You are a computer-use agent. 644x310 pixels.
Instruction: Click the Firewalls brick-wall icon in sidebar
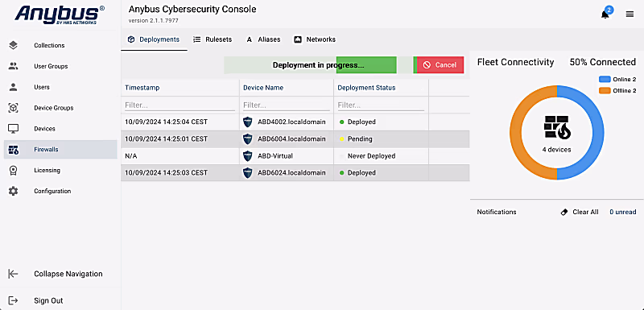pos(13,150)
